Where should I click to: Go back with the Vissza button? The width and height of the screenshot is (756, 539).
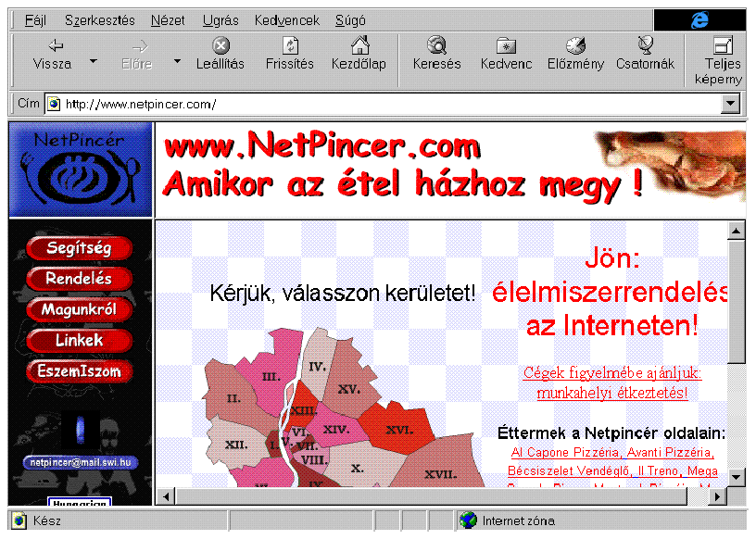pyautogui.click(x=53, y=54)
